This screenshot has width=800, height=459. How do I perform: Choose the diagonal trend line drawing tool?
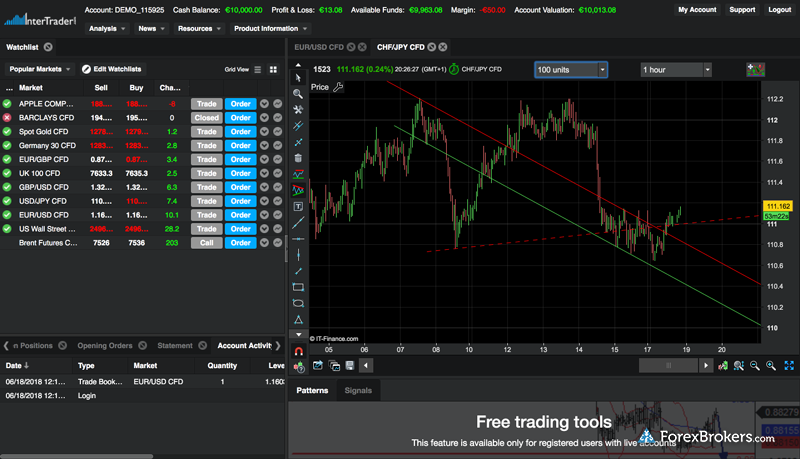(x=298, y=223)
